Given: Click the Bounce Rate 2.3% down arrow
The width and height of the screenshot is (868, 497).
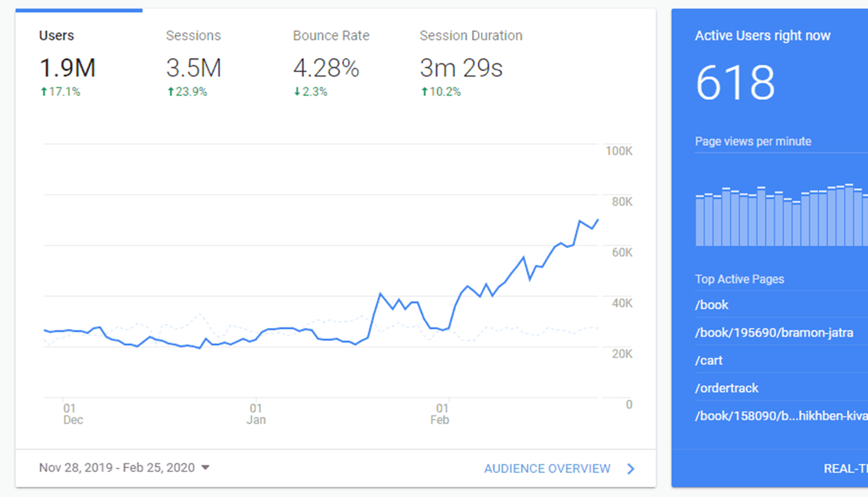Looking at the screenshot, I should (297, 92).
